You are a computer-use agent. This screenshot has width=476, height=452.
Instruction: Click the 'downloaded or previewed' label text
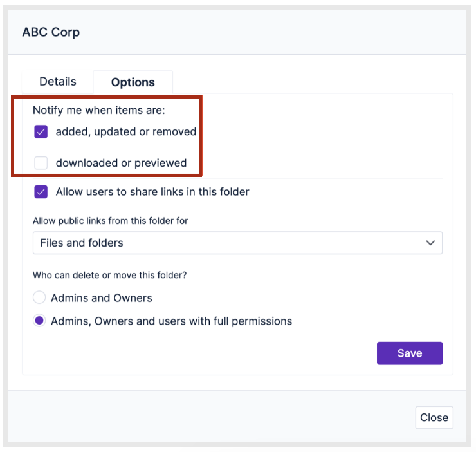pos(121,163)
